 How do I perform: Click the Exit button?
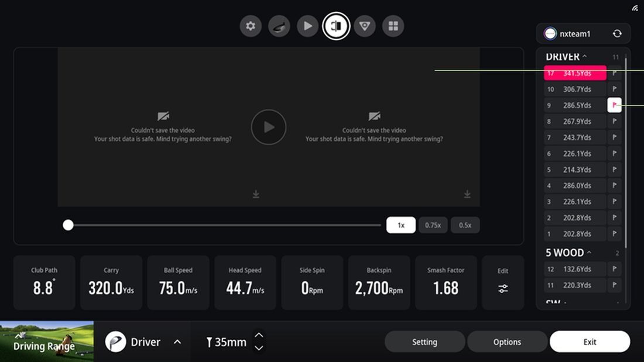click(x=590, y=342)
